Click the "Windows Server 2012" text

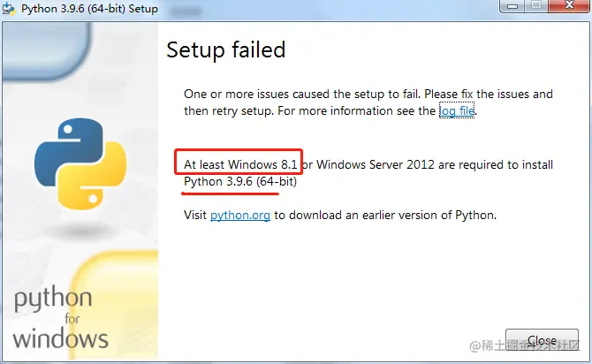point(376,164)
